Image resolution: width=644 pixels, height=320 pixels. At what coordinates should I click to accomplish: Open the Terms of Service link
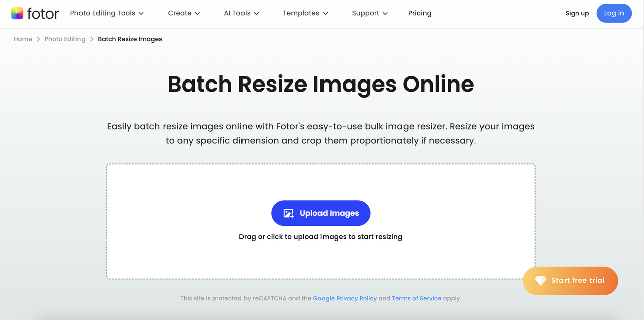tap(417, 298)
